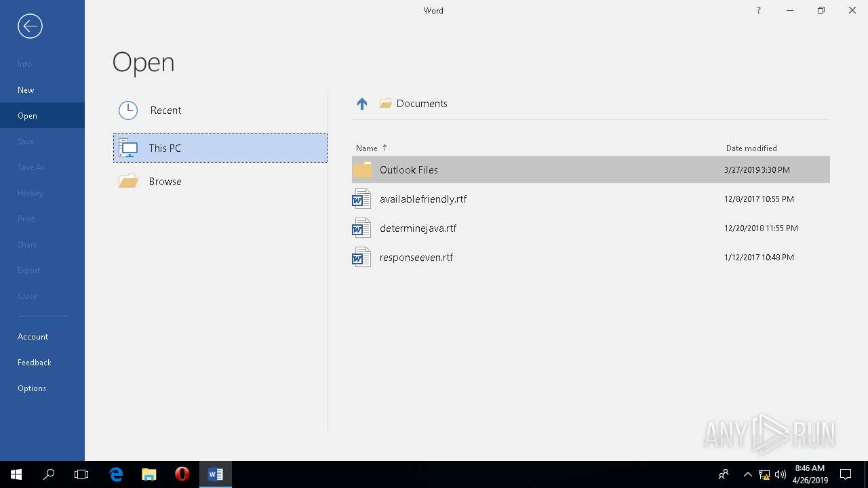The image size is (868, 488).
Task: Open network status tray icon
Action: tap(764, 474)
